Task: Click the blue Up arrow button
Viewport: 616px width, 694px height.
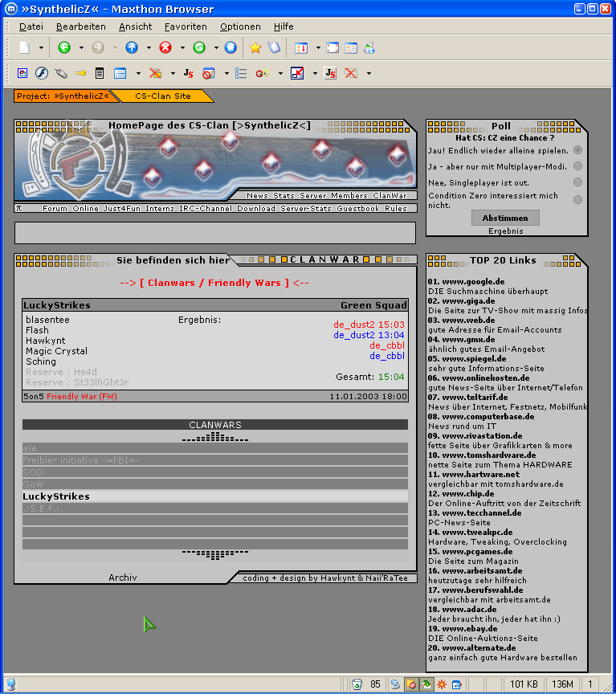Action: coord(132,47)
